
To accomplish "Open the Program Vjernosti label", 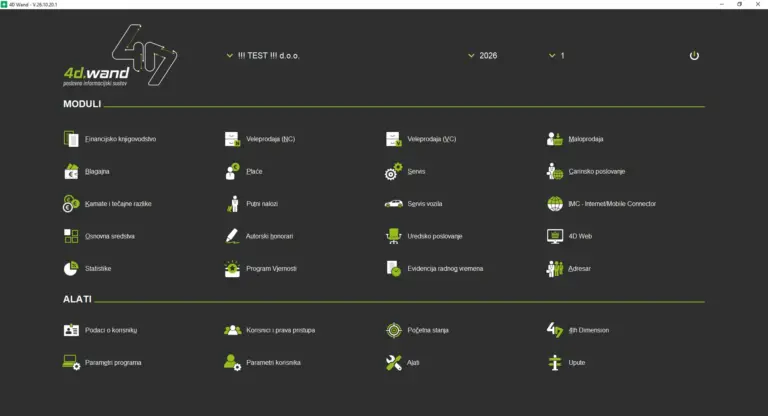I will [x=271, y=269].
